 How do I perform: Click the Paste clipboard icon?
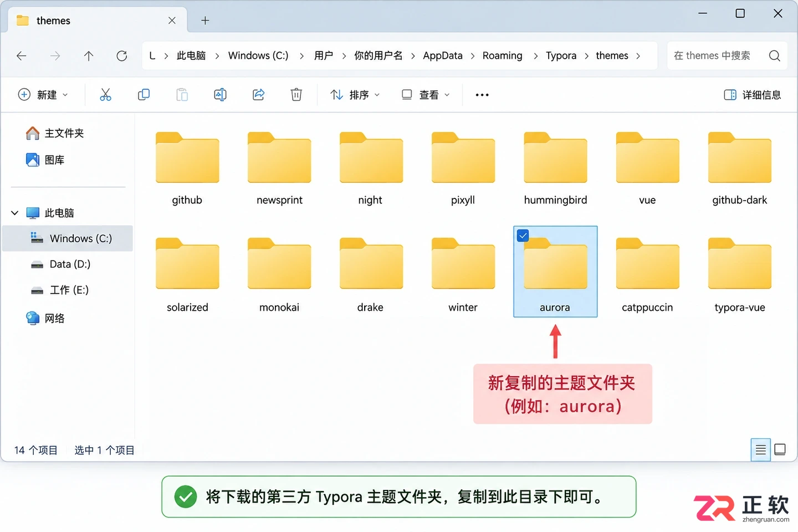pos(182,95)
